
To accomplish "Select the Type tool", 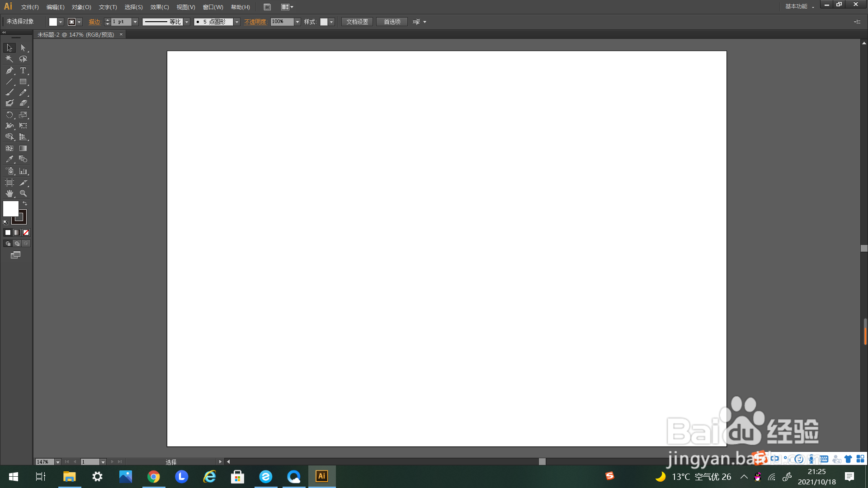I will 23,70.
